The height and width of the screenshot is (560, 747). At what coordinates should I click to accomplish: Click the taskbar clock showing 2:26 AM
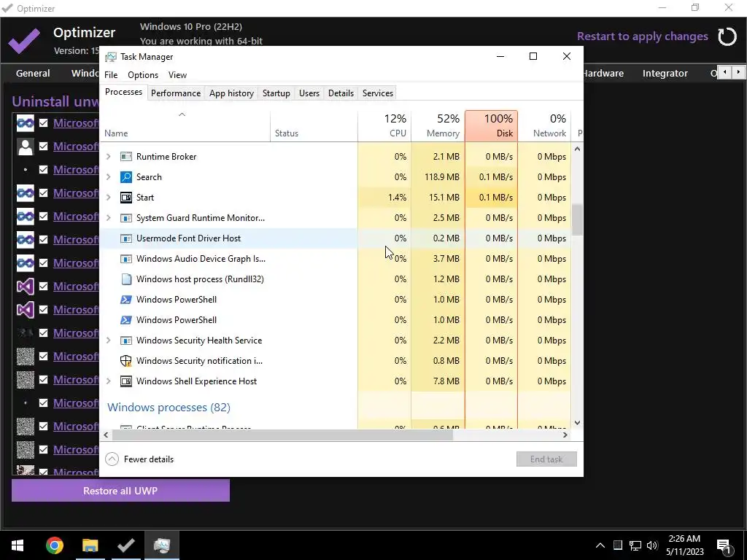(684, 545)
